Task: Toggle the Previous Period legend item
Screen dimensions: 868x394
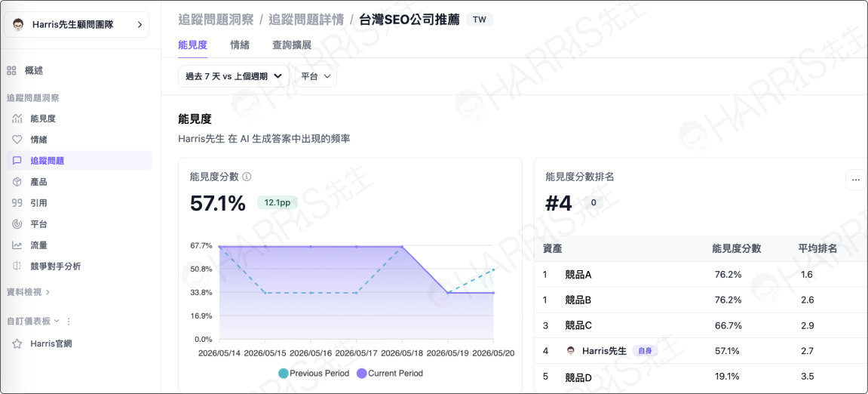Action: [314, 374]
